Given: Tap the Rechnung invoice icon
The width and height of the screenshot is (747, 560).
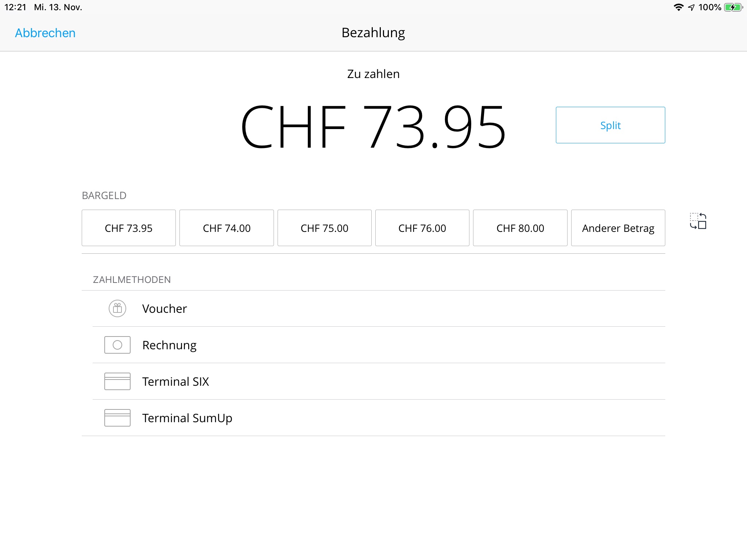Looking at the screenshot, I should pos(117,345).
